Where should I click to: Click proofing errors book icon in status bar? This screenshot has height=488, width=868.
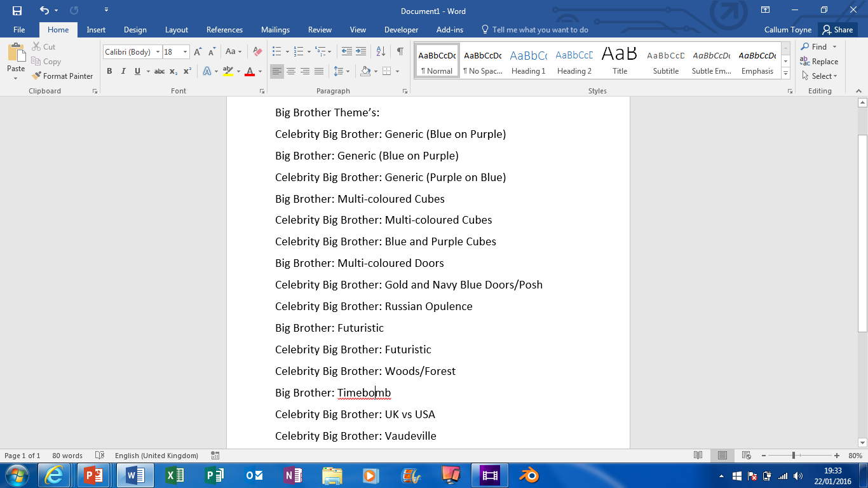tap(100, 456)
